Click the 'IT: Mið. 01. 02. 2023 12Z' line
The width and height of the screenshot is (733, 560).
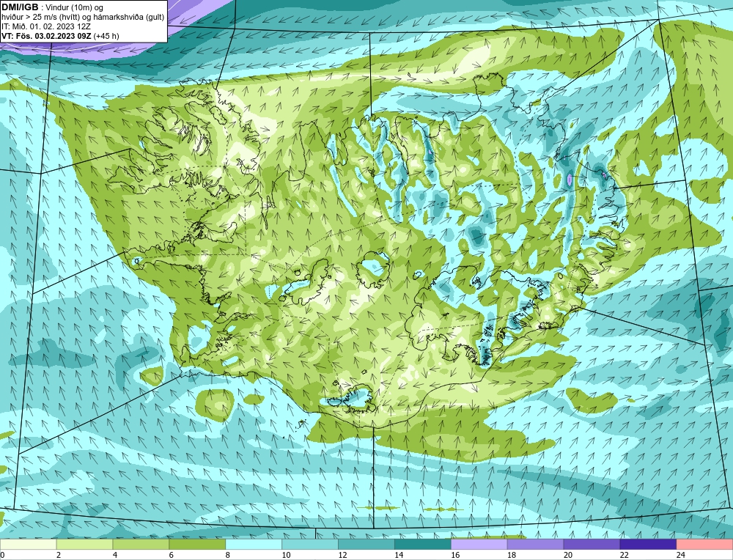45,26
